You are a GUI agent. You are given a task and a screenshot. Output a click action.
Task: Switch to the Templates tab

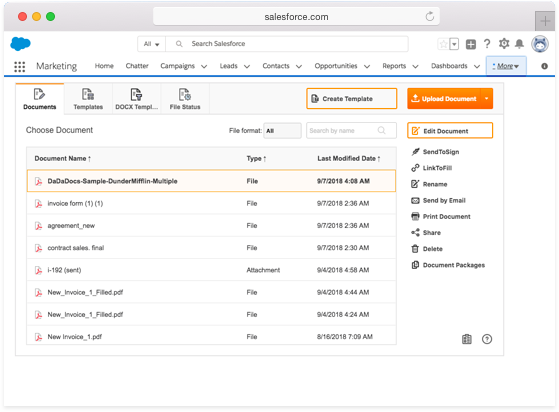tap(88, 99)
